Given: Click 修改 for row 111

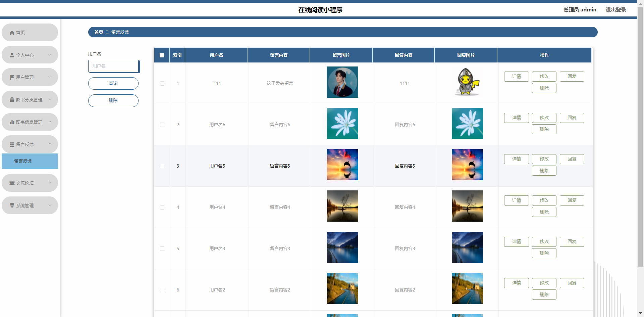Looking at the screenshot, I should 544,77.
